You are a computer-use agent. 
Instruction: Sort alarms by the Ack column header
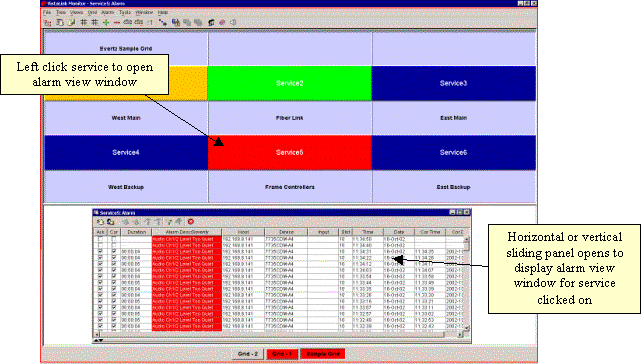pos(101,232)
